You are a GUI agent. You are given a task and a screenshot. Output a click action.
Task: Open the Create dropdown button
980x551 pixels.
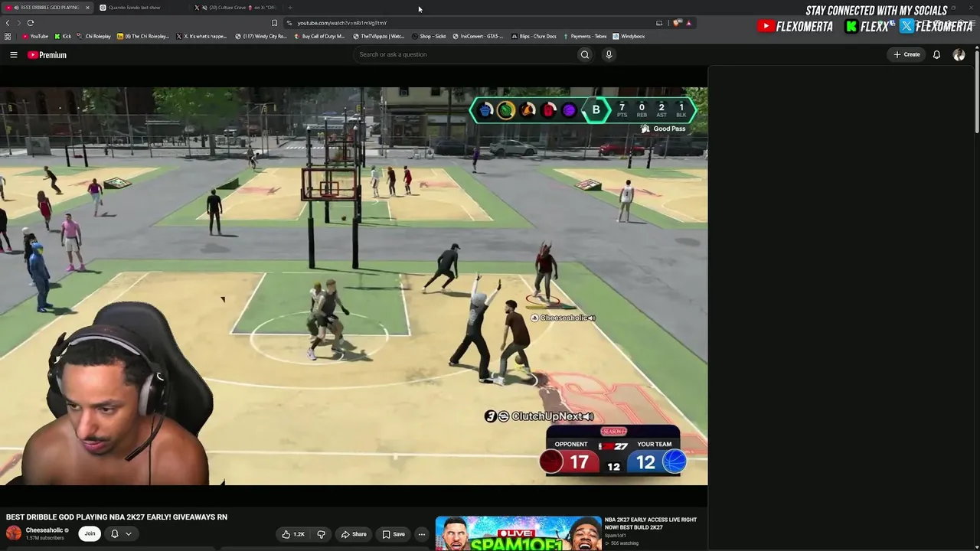[906, 54]
